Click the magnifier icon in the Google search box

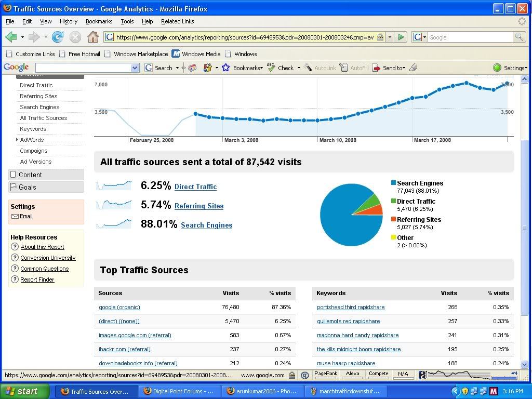(x=519, y=37)
